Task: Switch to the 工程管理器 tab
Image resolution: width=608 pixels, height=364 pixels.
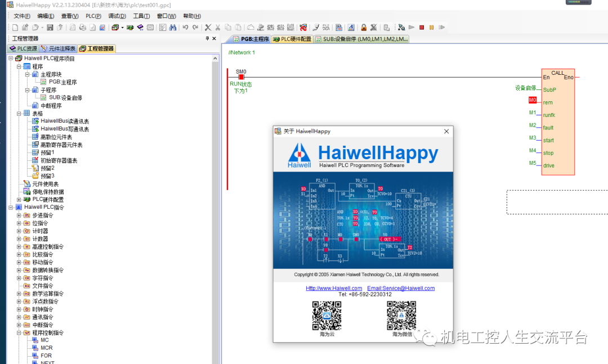Action: tap(97, 48)
